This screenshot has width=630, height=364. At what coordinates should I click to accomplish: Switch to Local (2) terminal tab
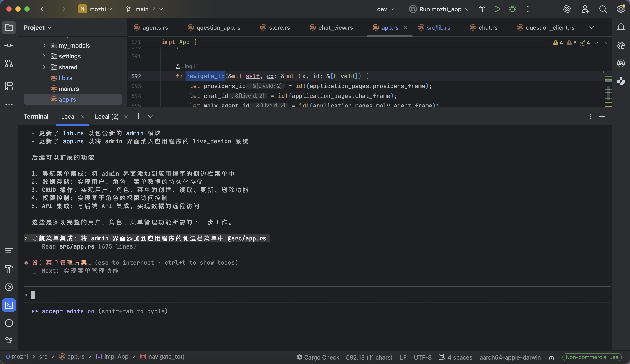click(107, 117)
